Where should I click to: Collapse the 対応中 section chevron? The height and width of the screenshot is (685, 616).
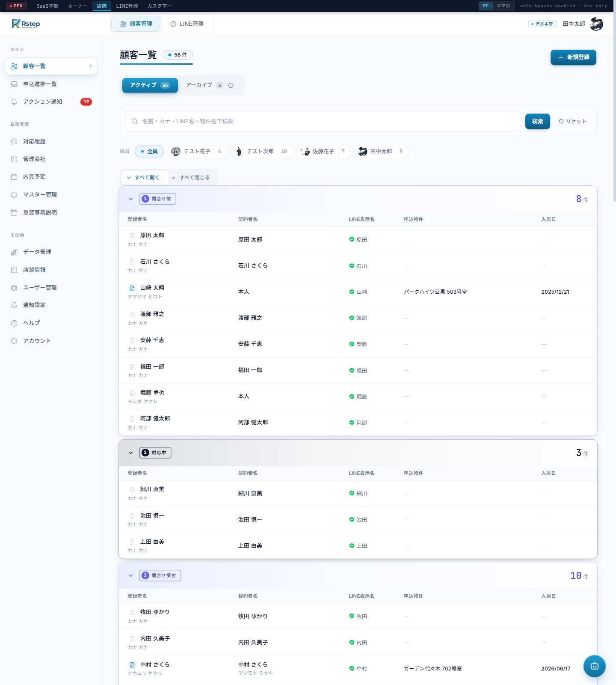click(x=130, y=453)
